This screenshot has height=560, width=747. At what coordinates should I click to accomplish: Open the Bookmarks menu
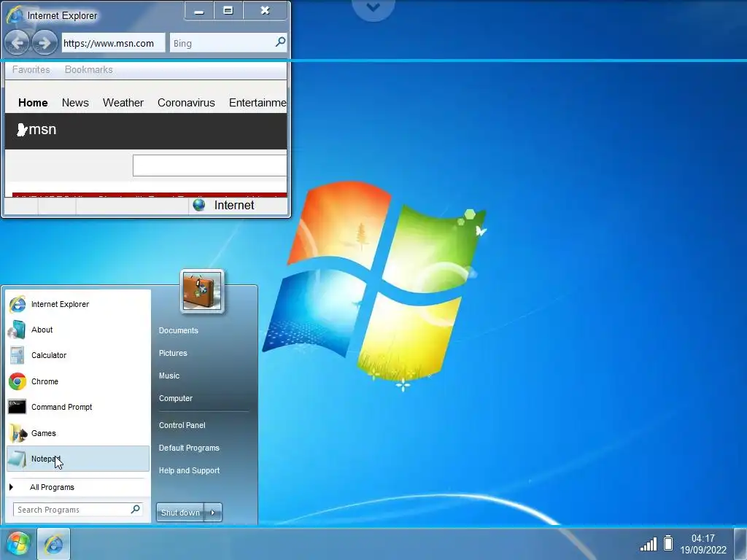88,69
